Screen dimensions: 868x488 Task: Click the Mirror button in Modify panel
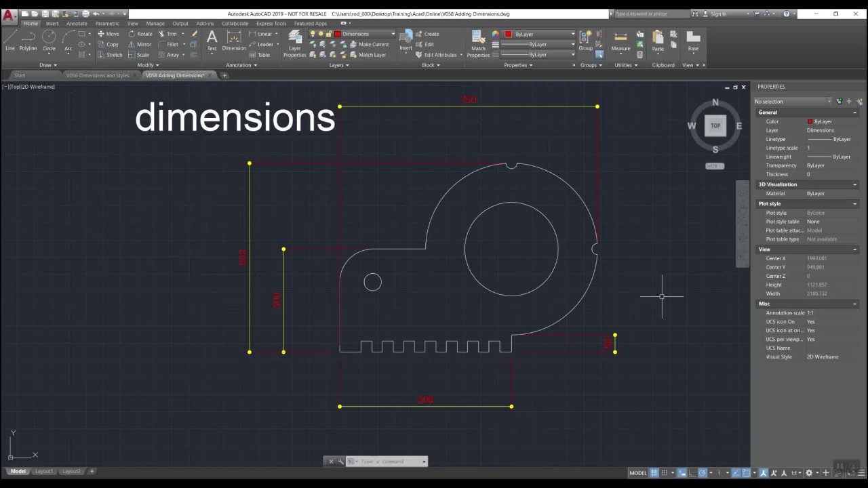(x=140, y=44)
